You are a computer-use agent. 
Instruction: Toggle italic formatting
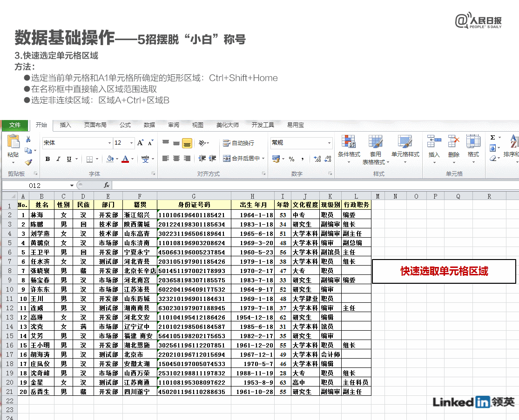[x=58, y=159]
